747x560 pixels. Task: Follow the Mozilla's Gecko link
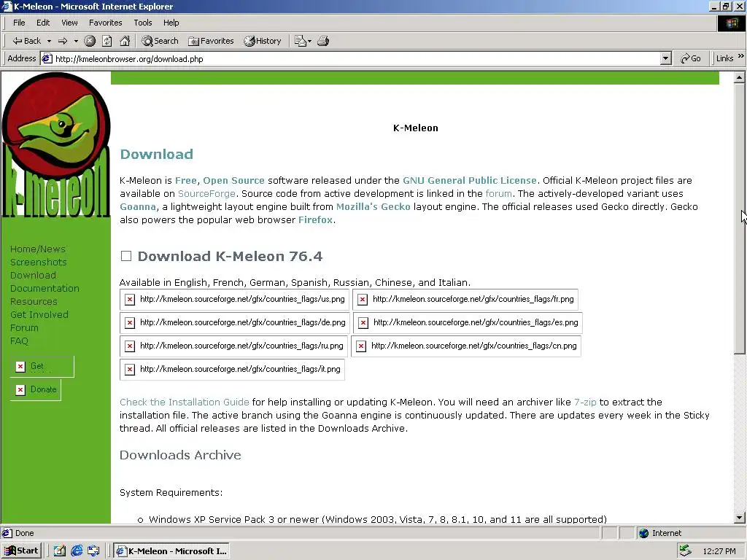pyautogui.click(x=373, y=206)
